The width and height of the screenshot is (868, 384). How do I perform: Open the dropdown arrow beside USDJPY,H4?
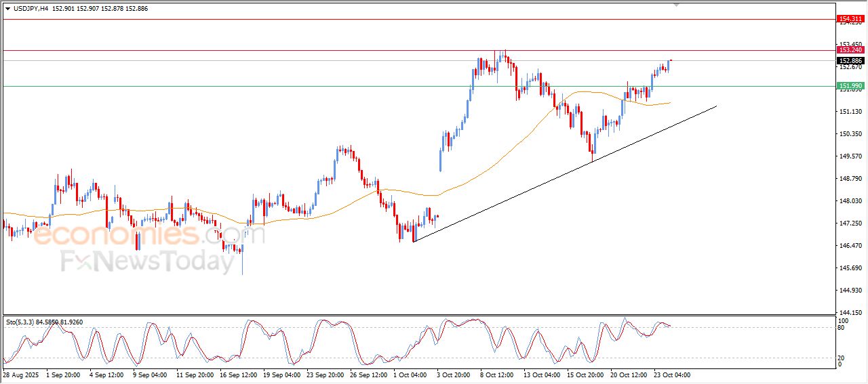pos(7,9)
